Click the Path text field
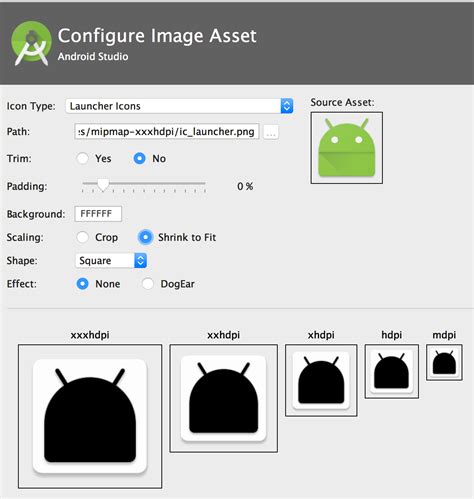 (x=167, y=131)
